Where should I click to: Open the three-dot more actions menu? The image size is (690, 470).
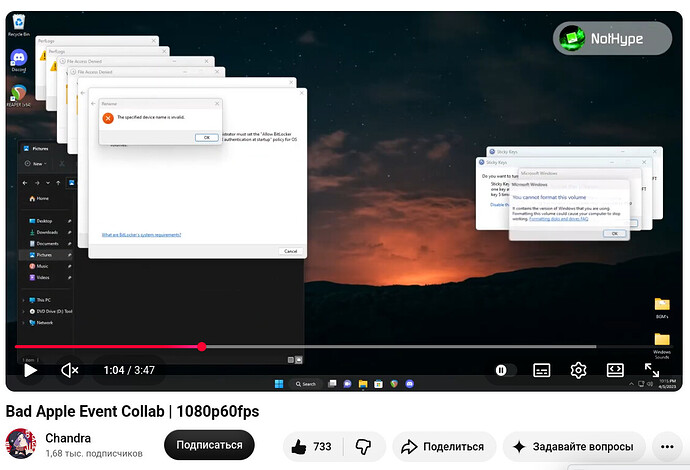coord(667,447)
